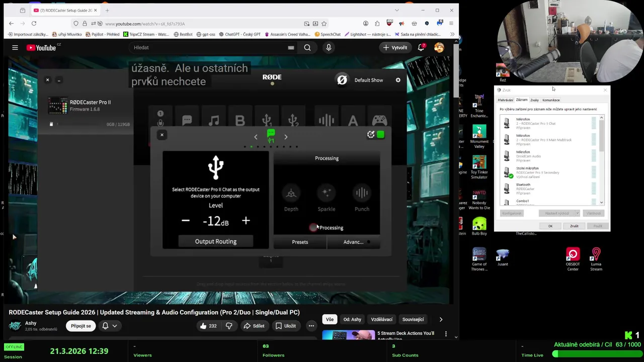This screenshot has height=362, width=644.
Task: Show more filter chips with right arrow
Action: [x=441, y=319]
